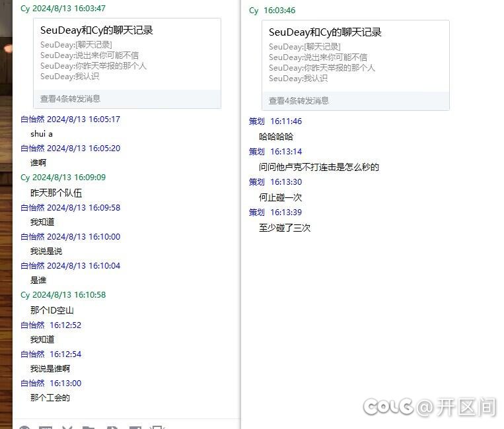Select the message '问问他卢克不打连击是怎么秒的'
Image resolution: width=504 pixels, height=429 pixels.
pyautogui.click(x=319, y=167)
